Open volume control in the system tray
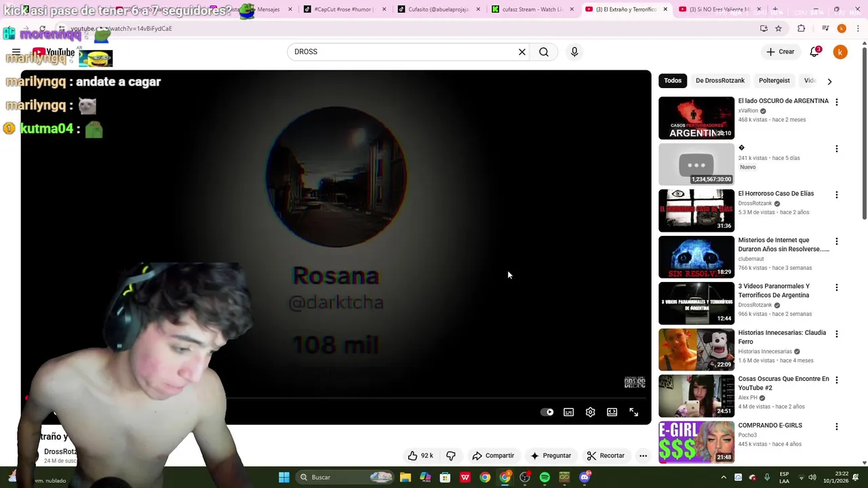868x488 pixels. coord(812,477)
